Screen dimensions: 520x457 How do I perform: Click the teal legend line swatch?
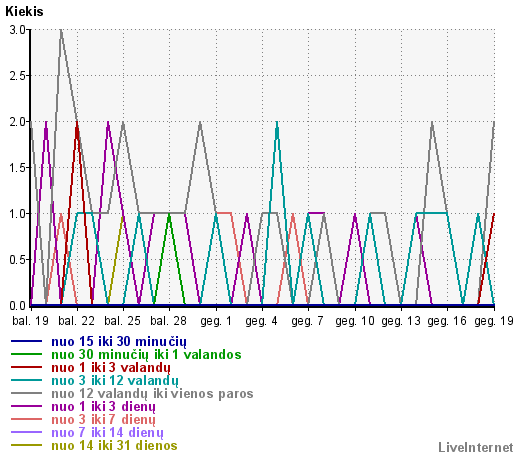pos(26,380)
